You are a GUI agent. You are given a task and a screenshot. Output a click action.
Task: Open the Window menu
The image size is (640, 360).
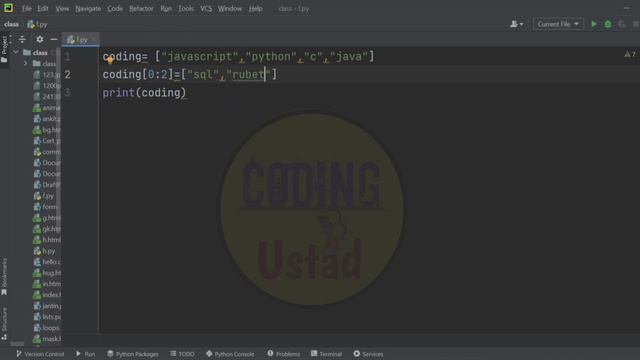pos(229,8)
